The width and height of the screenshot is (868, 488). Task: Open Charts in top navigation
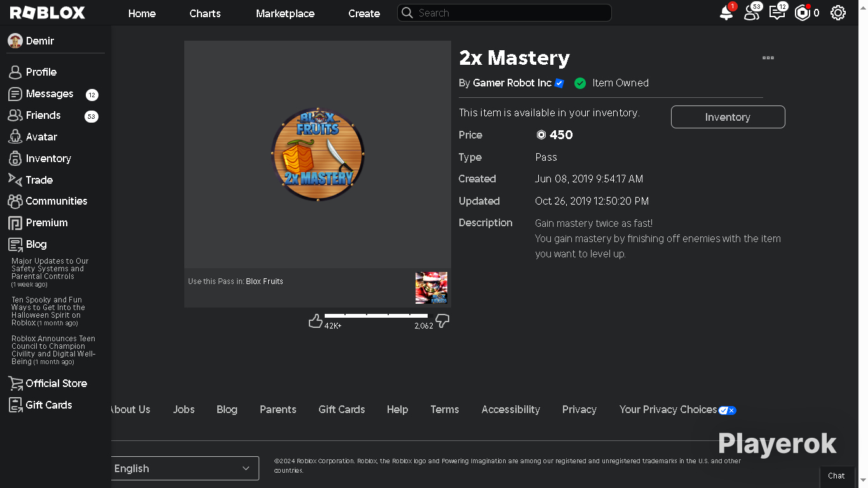click(x=205, y=13)
